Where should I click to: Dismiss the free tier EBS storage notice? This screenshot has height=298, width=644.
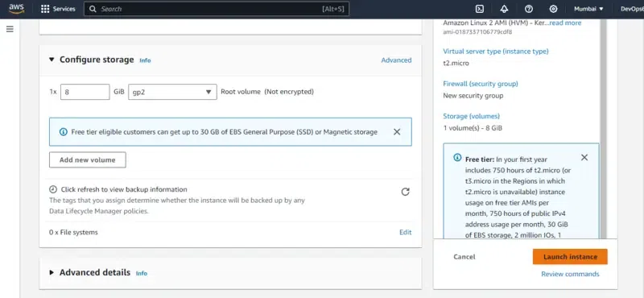point(397,132)
